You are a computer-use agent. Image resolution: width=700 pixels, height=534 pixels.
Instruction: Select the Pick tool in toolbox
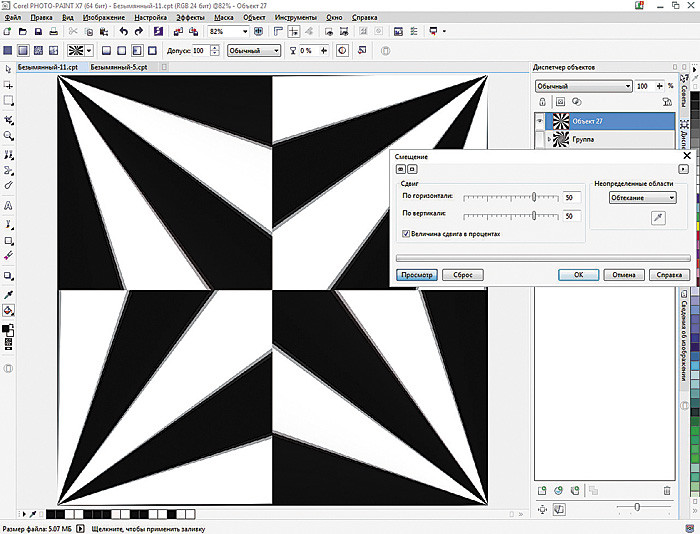click(x=8, y=70)
